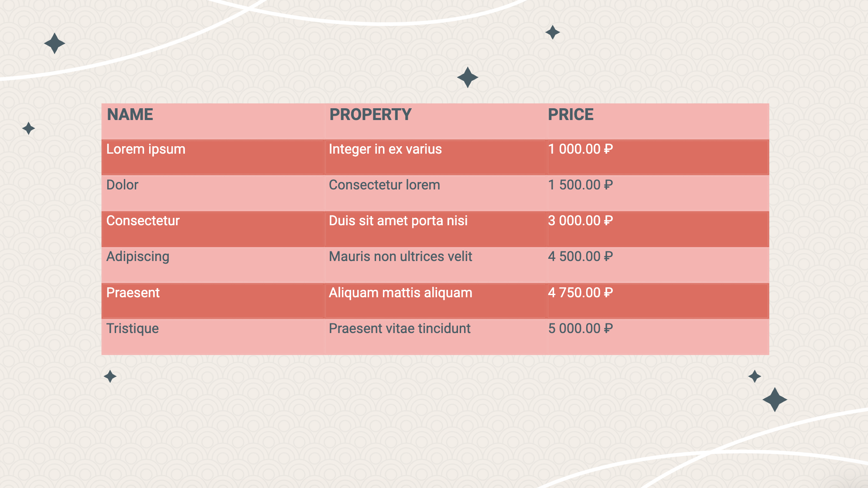
Task: Select the 5 000.00 ₽ price cell
Action: click(658, 336)
